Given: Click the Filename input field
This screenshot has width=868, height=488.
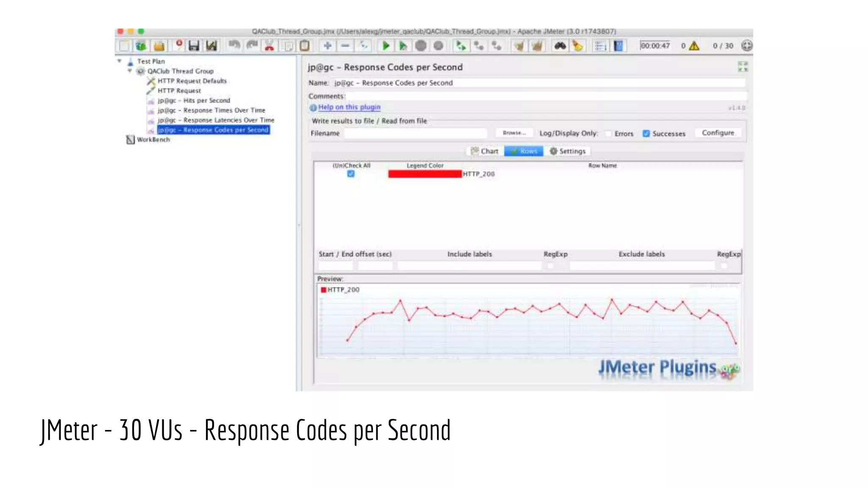Looking at the screenshot, I should (x=416, y=133).
